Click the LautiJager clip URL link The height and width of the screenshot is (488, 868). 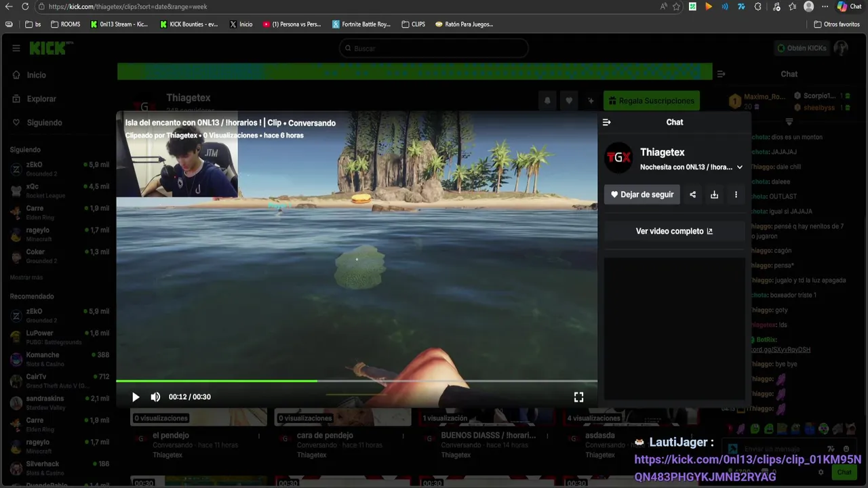pyautogui.click(x=748, y=468)
